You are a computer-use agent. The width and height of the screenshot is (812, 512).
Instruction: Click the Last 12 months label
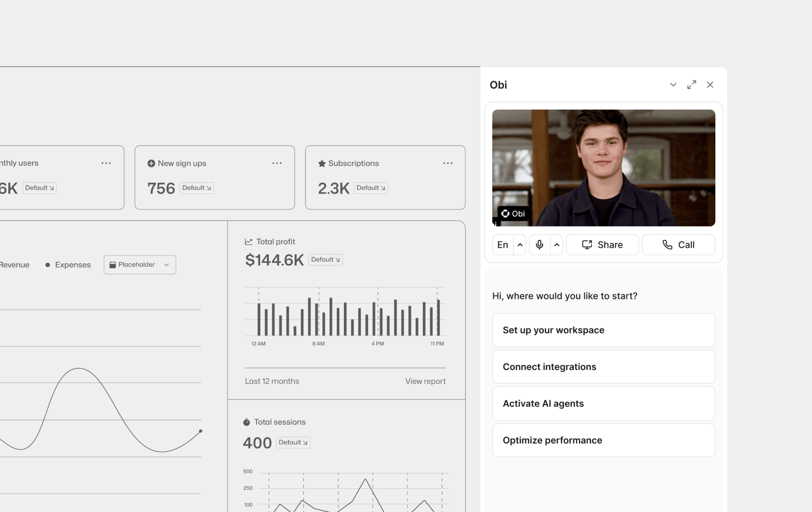click(x=272, y=381)
